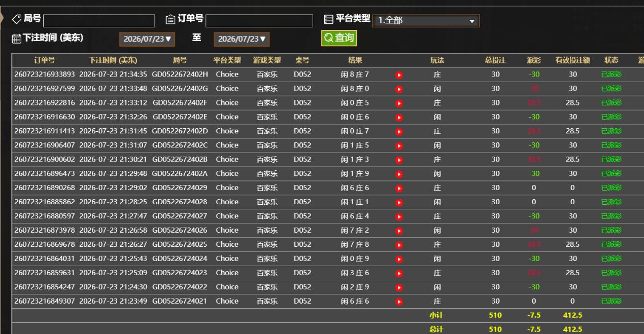Focus the 订单号 input field
This screenshot has height=334, width=644.
pos(259,21)
